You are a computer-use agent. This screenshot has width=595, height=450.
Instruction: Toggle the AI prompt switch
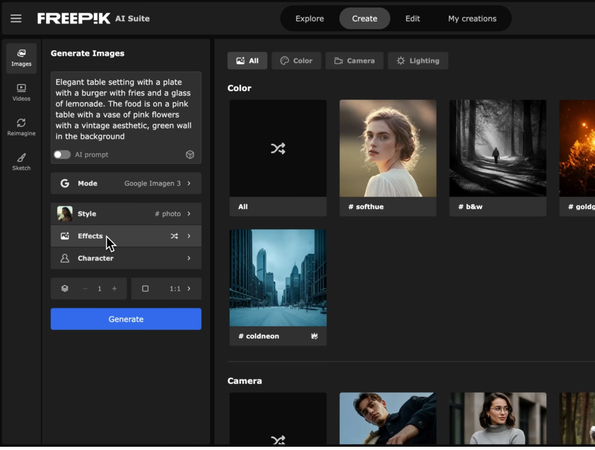tap(62, 154)
